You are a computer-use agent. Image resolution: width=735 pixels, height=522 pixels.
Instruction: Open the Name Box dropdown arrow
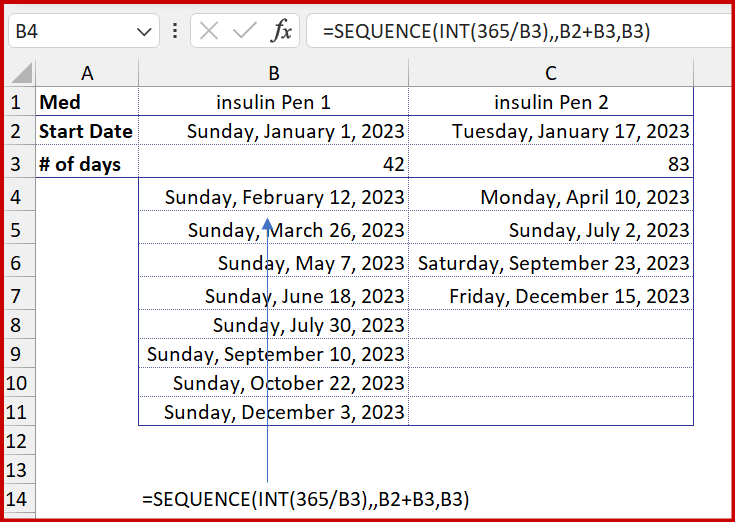click(141, 32)
